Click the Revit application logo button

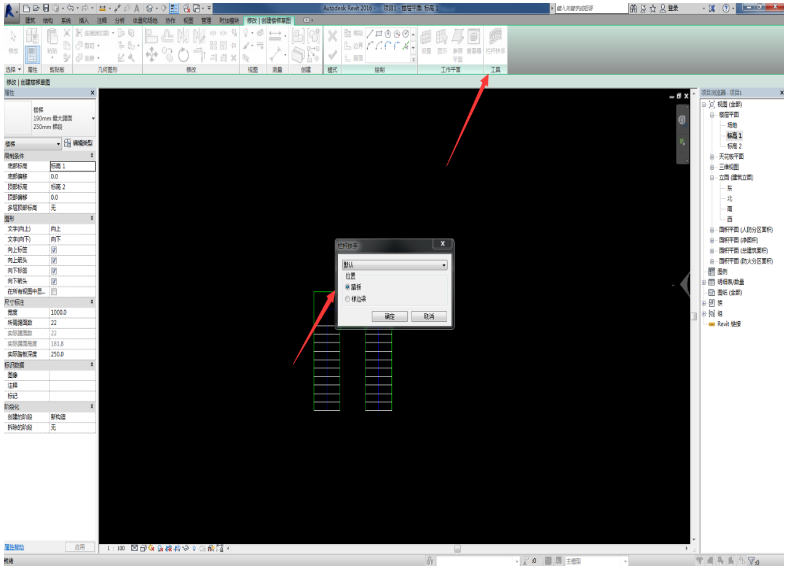coord(10,7)
